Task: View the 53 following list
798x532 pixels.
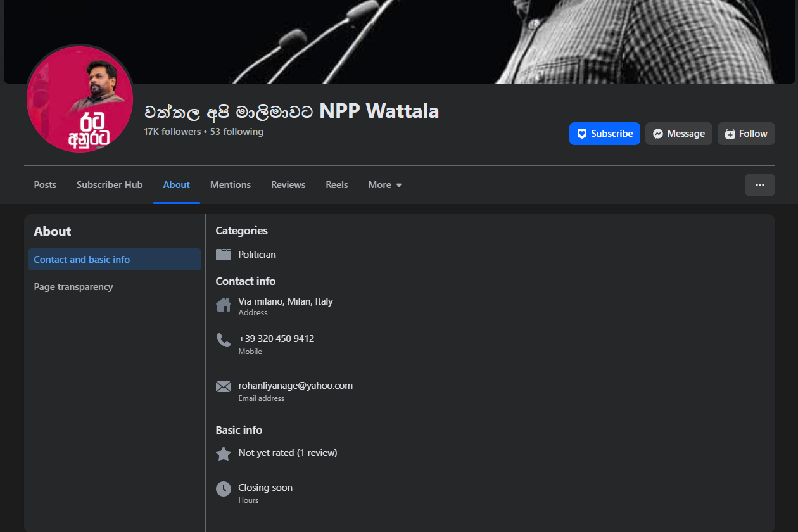Action: point(237,132)
